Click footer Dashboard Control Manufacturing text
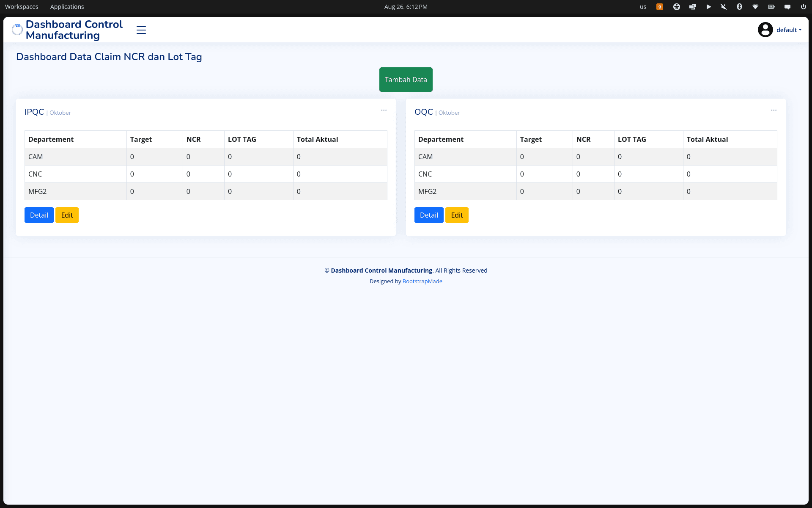812x508 pixels. tap(381, 271)
